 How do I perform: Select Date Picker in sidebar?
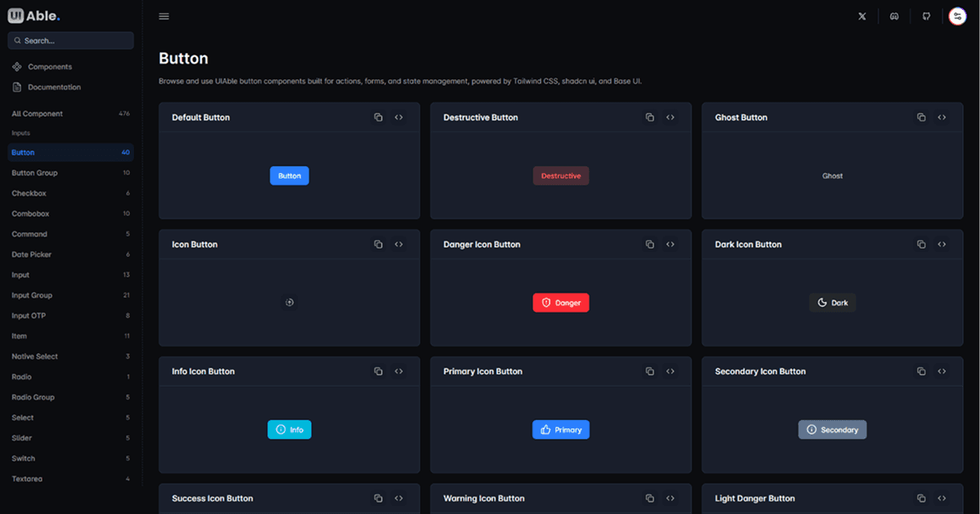tap(71, 255)
